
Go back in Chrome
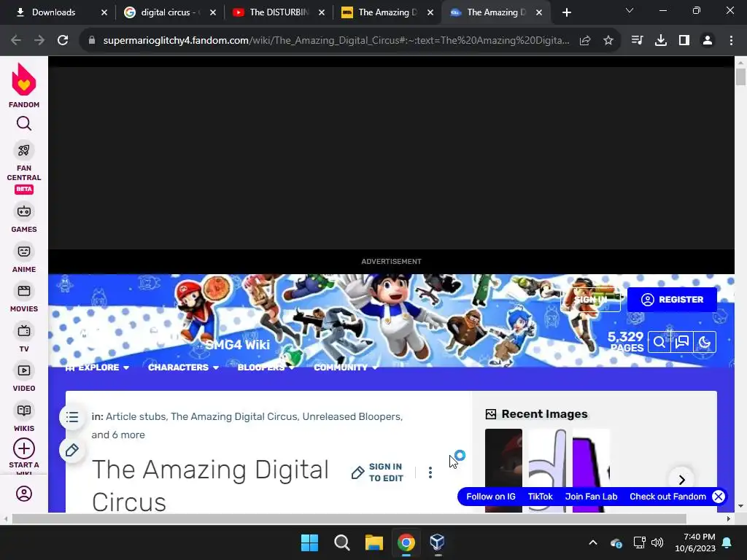(16, 41)
